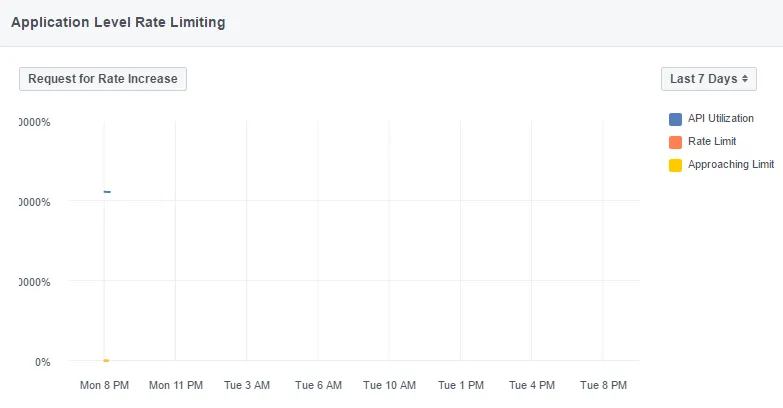The width and height of the screenshot is (783, 408).
Task: Toggle the Rate Limit legend label
Action: coord(712,142)
